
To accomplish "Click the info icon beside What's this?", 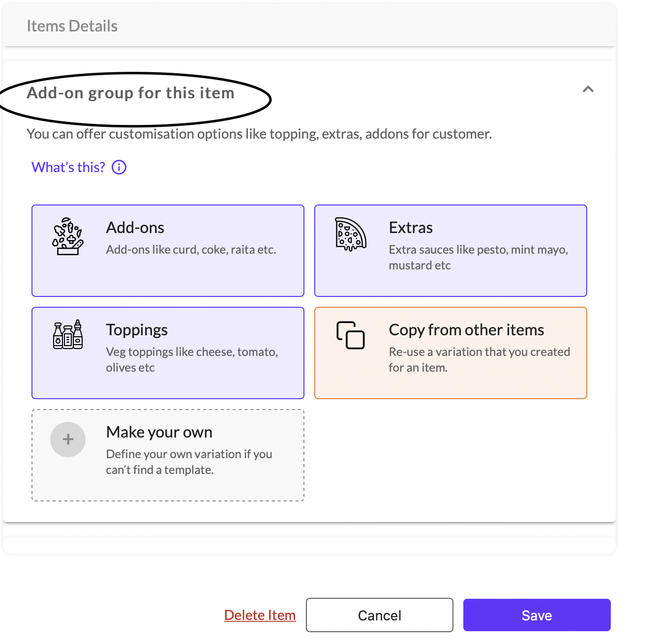I will click(119, 167).
